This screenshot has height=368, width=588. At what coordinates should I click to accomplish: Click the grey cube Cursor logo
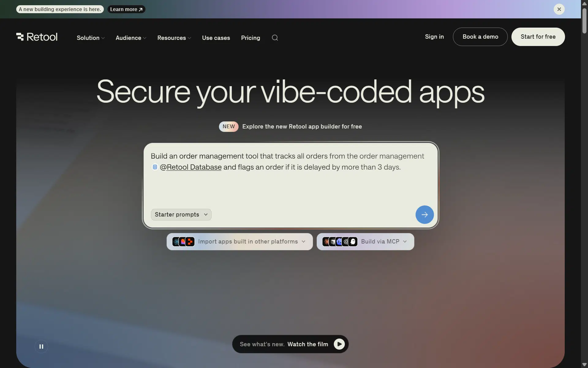(333, 242)
